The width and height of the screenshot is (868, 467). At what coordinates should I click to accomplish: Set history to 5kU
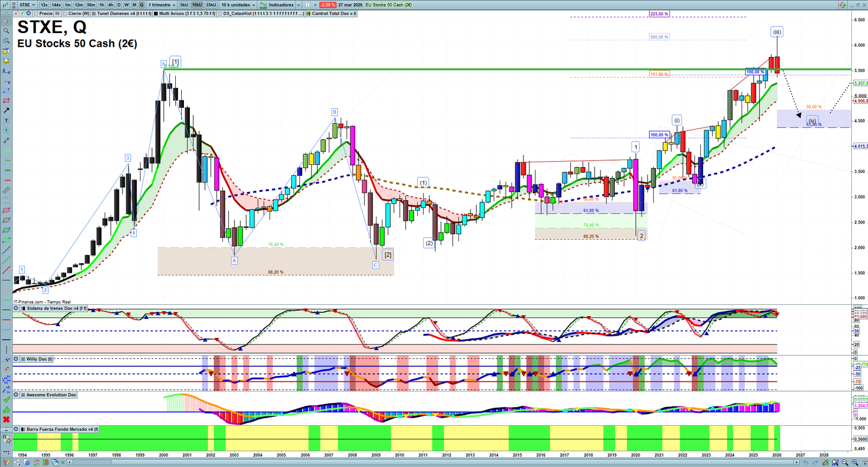click(184, 5)
